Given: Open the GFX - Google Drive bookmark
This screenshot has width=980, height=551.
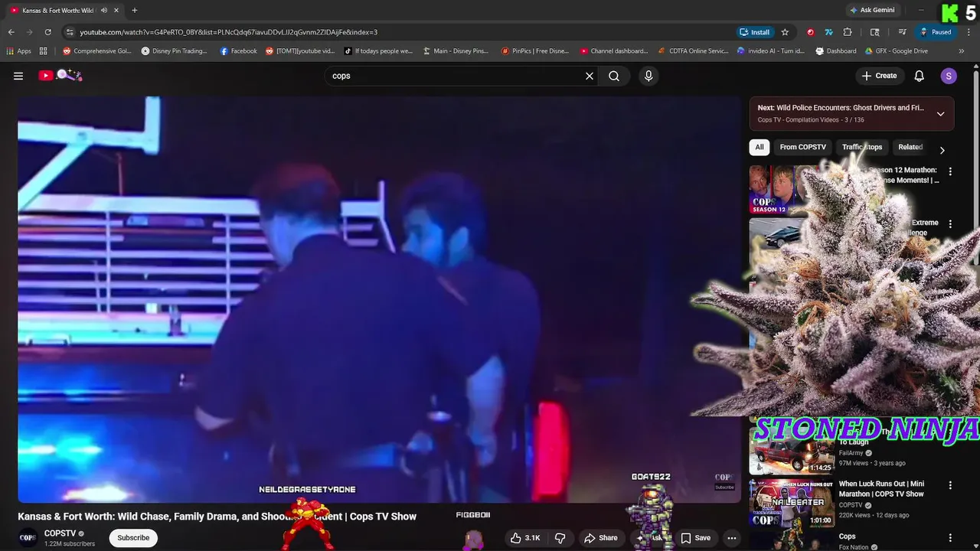Looking at the screenshot, I should coord(896,51).
